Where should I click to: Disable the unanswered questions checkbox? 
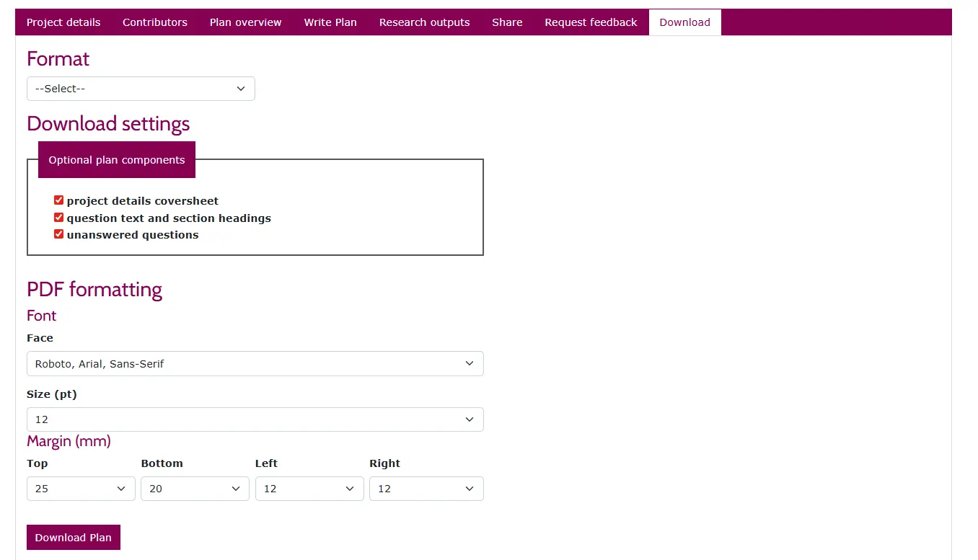59,234
